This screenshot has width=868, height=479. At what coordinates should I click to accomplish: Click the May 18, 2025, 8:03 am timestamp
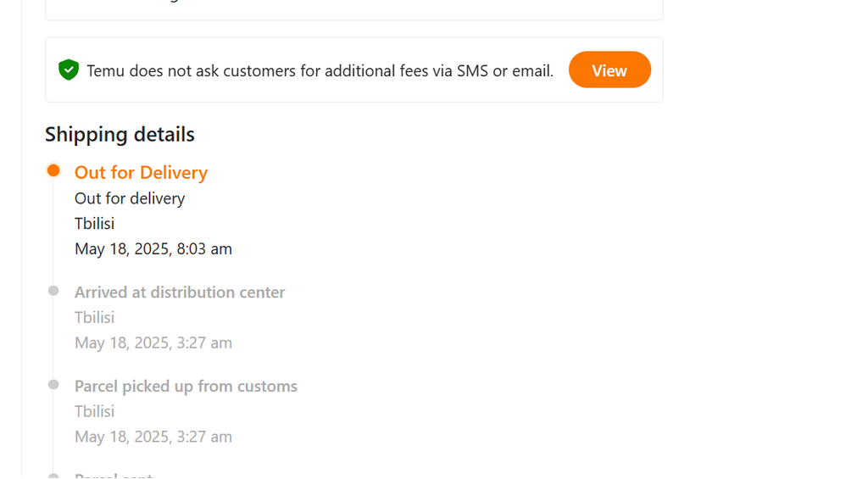tap(153, 248)
